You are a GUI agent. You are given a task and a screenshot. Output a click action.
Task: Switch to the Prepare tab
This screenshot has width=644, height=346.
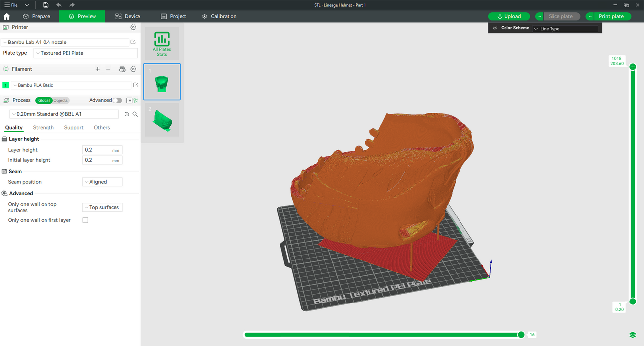click(x=37, y=16)
